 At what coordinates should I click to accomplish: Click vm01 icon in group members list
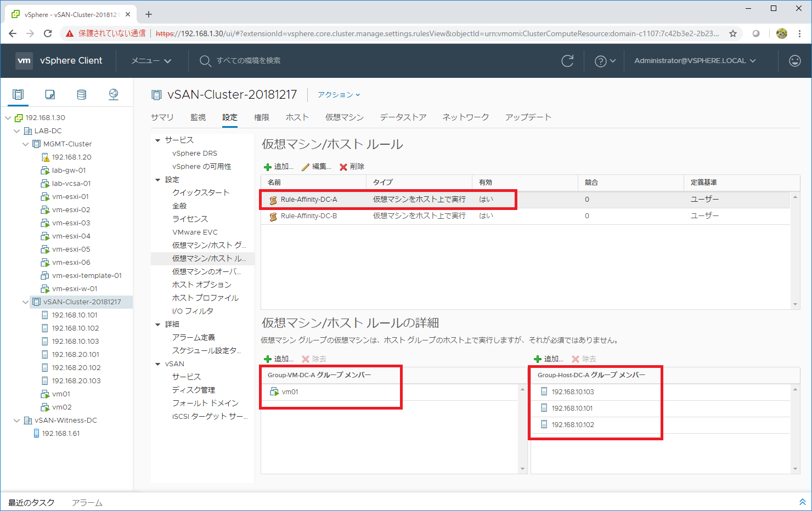coord(274,391)
